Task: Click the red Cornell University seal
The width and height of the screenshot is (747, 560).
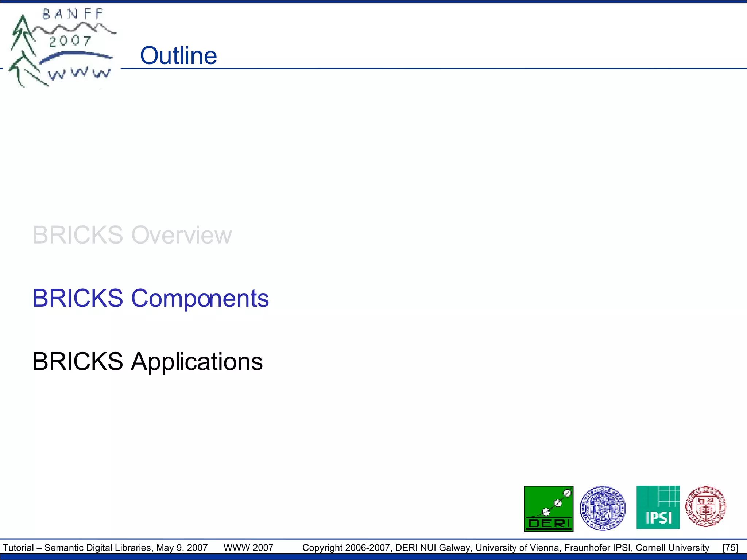Action: coord(705,506)
